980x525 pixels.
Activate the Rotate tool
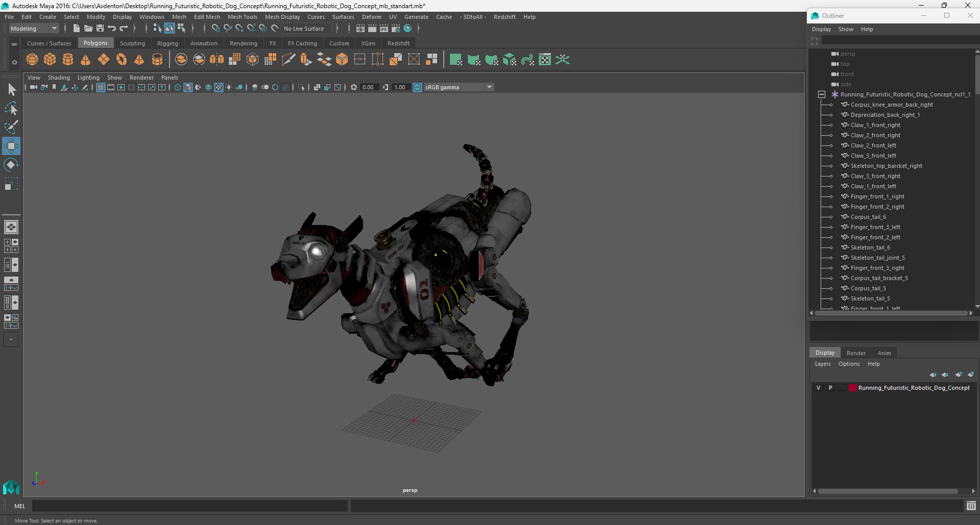(x=11, y=165)
